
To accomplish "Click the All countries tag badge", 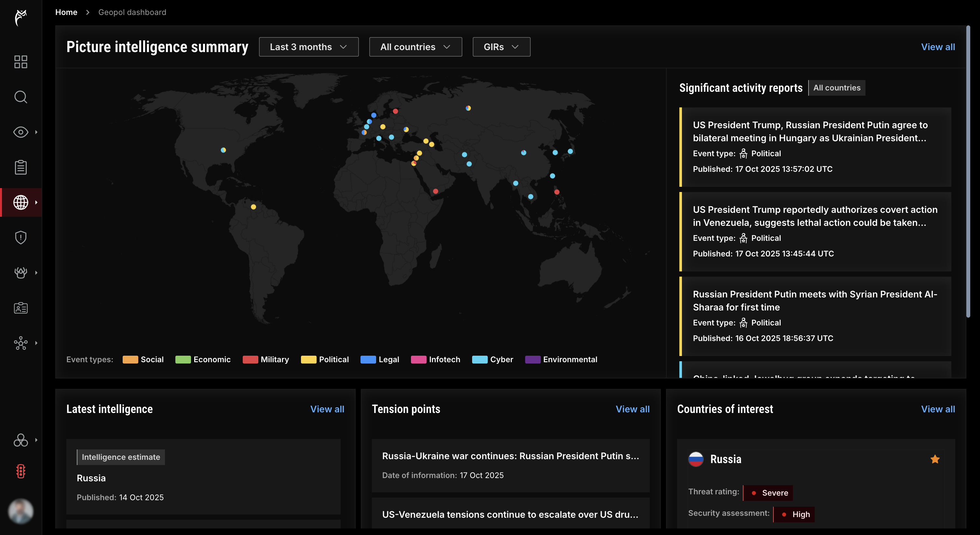I will [x=837, y=88].
